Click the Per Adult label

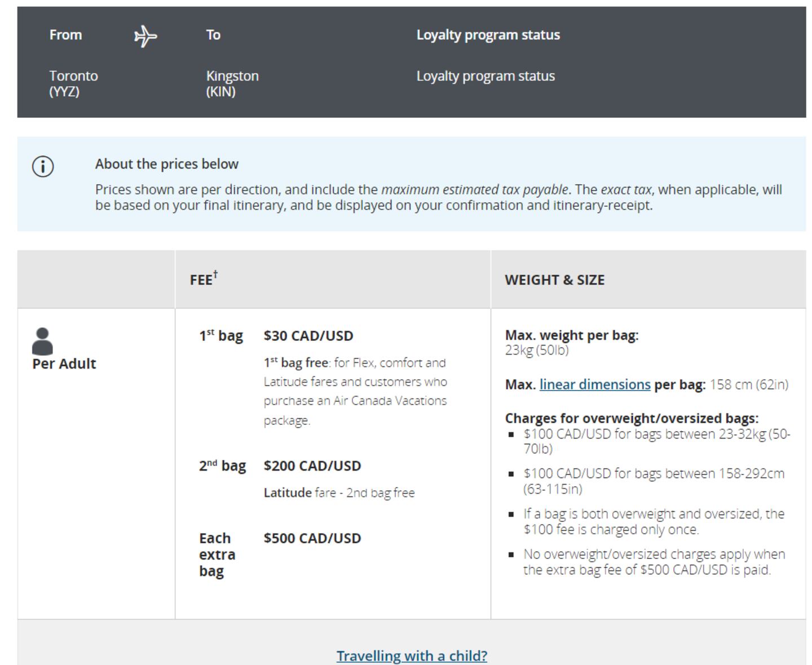[x=64, y=363]
